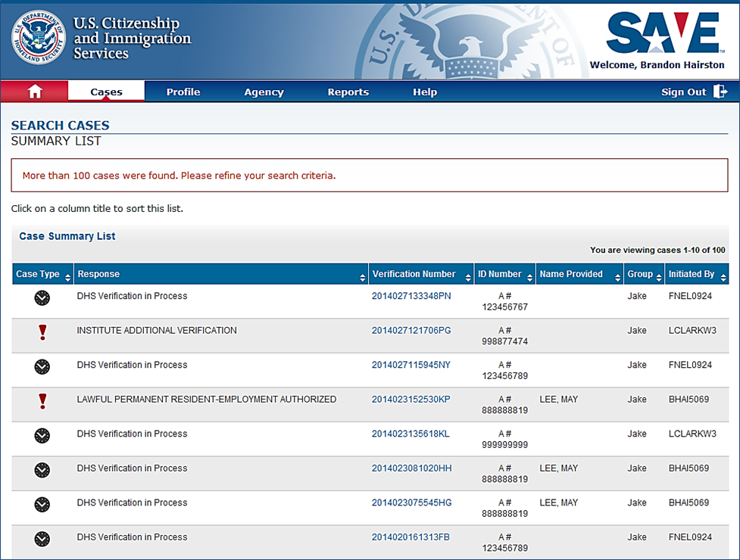
Task: Click the LAWFUL PERMANENT RESIDENT-EMPLOYMENT AUTHORIZED response
Action: click(x=207, y=400)
